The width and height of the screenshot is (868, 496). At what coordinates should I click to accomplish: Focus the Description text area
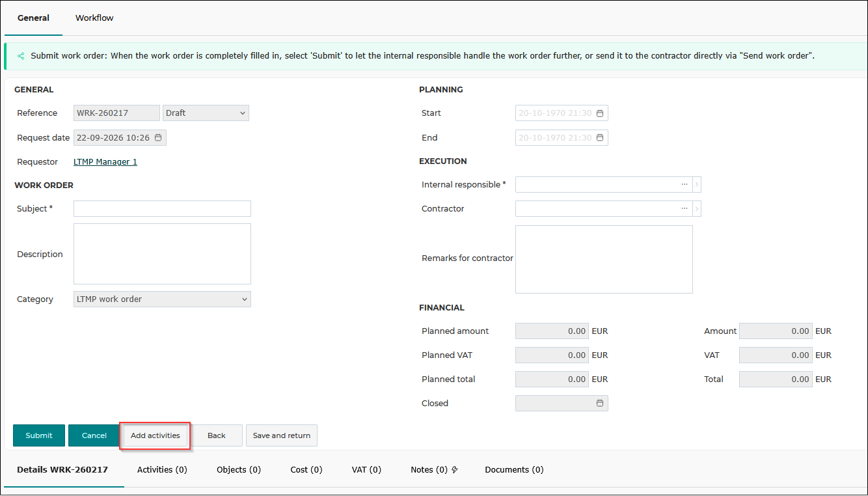[162, 254]
